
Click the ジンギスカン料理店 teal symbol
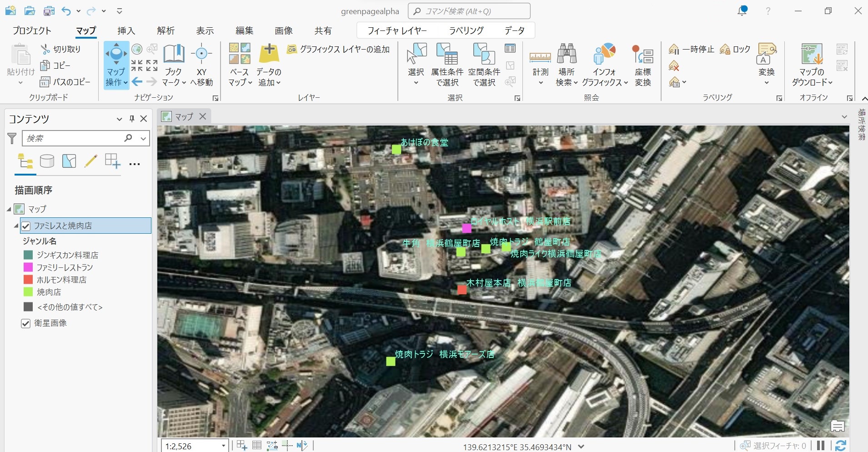point(28,255)
